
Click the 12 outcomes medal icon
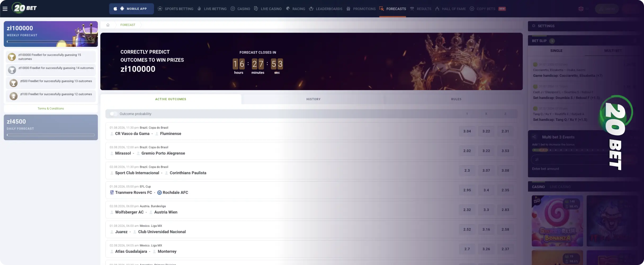pos(14,96)
